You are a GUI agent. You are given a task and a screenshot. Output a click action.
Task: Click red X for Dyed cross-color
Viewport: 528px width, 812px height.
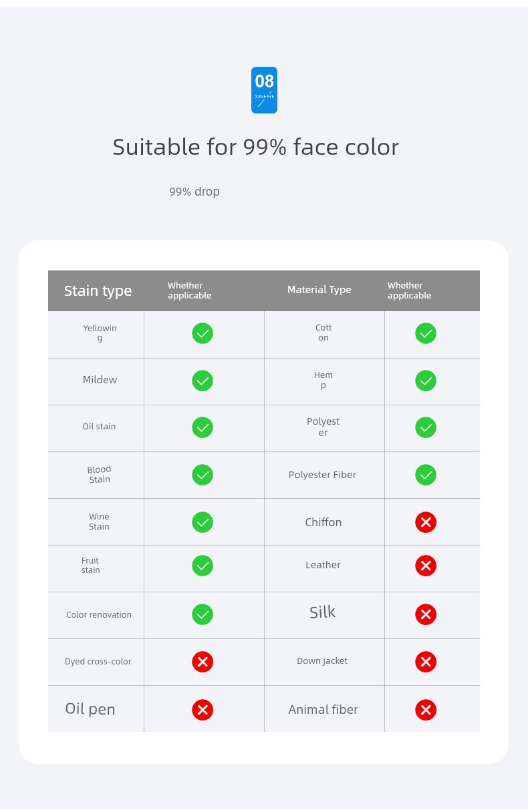click(203, 662)
